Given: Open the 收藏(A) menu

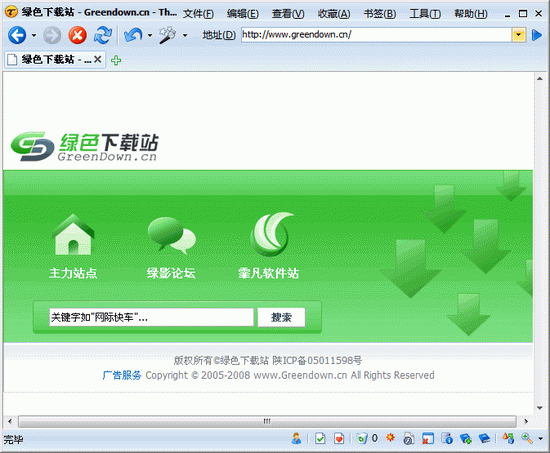Looking at the screenshot, I should [334, 14].
